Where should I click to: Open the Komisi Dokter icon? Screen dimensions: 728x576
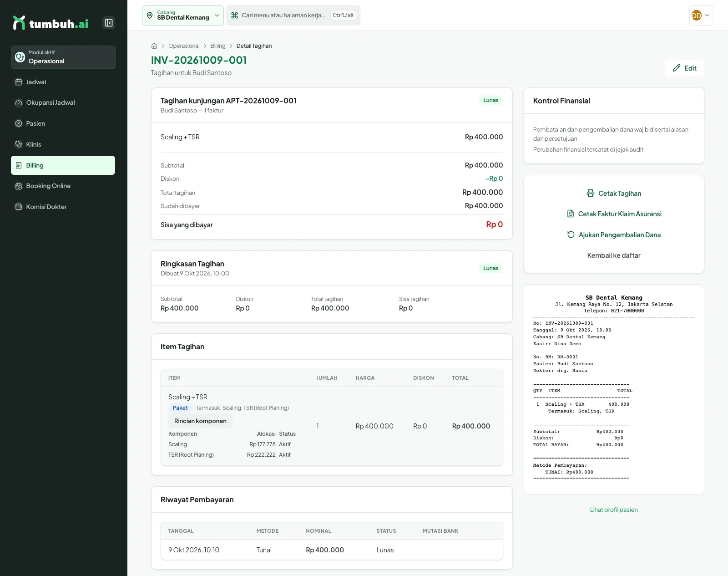[19, 207]
